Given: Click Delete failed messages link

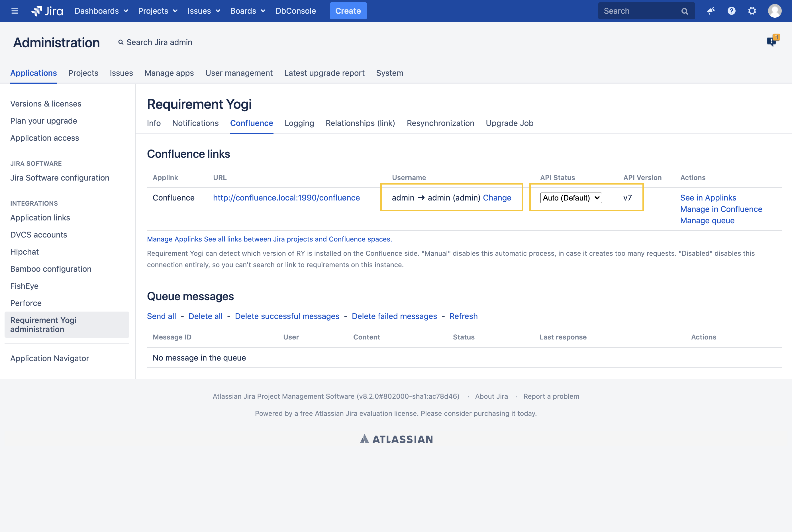Looking at the screenshot, I should tap(394, 316).
